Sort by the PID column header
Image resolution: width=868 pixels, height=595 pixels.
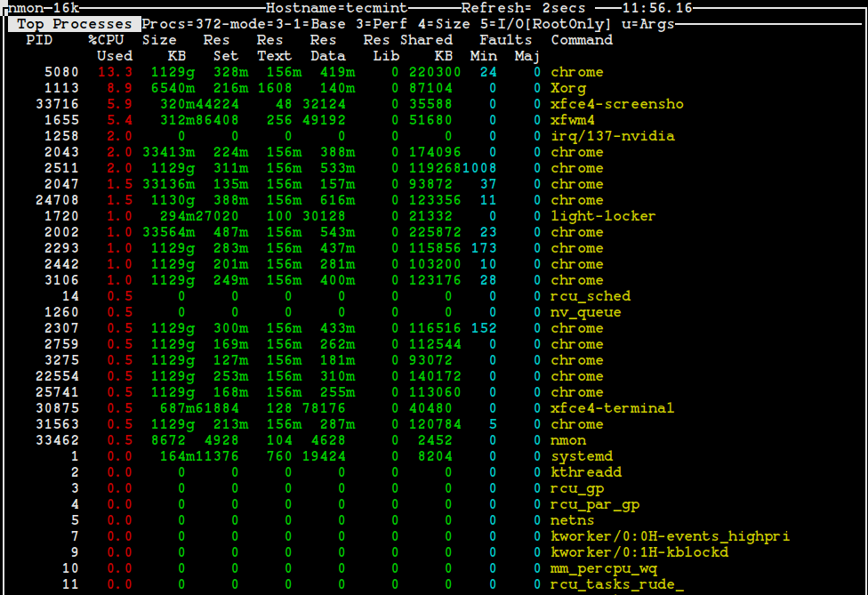tap(40, 39)
